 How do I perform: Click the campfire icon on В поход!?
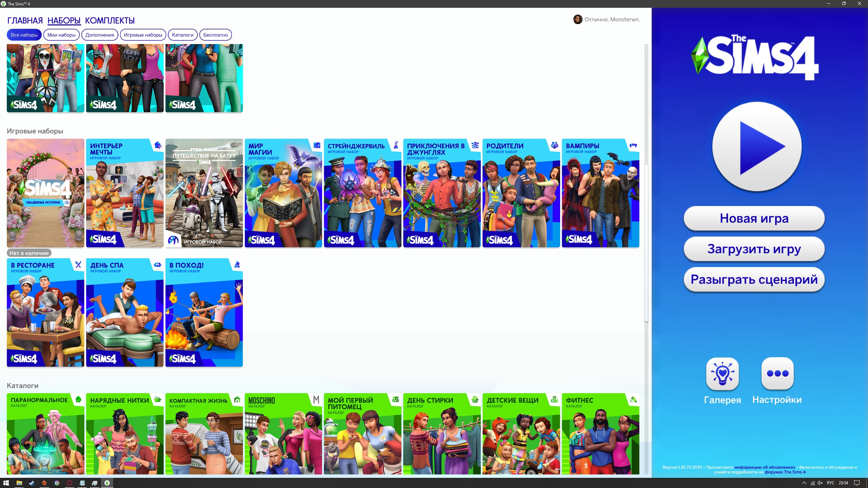click(237, 264)
